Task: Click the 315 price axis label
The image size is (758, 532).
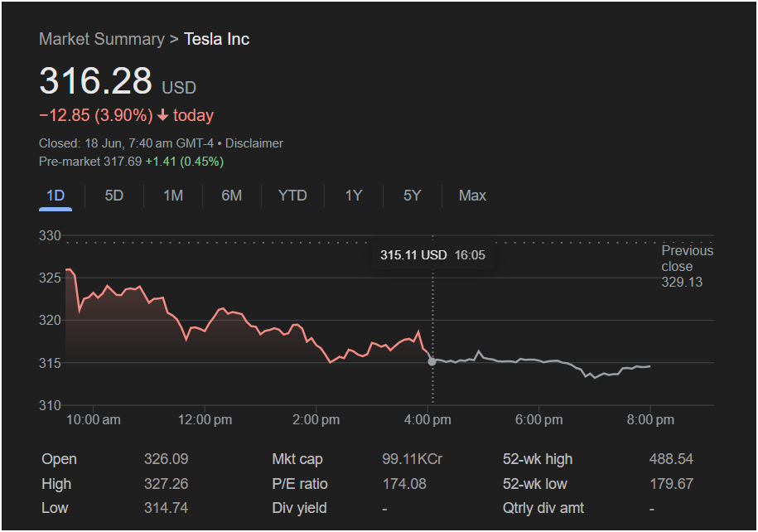Action: (x=50, y=363)
